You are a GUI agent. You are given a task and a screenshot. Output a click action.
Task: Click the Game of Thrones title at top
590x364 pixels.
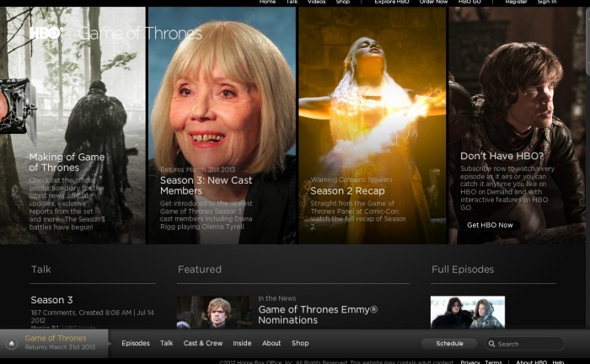pyautogui.click(x=141, y=33)
